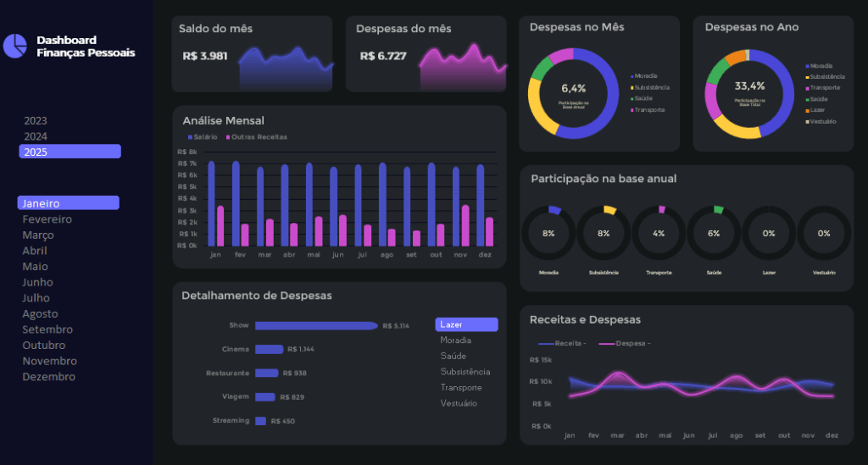The image size is (868, 465).
Task: Select year 2025 in the slicer
Action: (70, 152)
